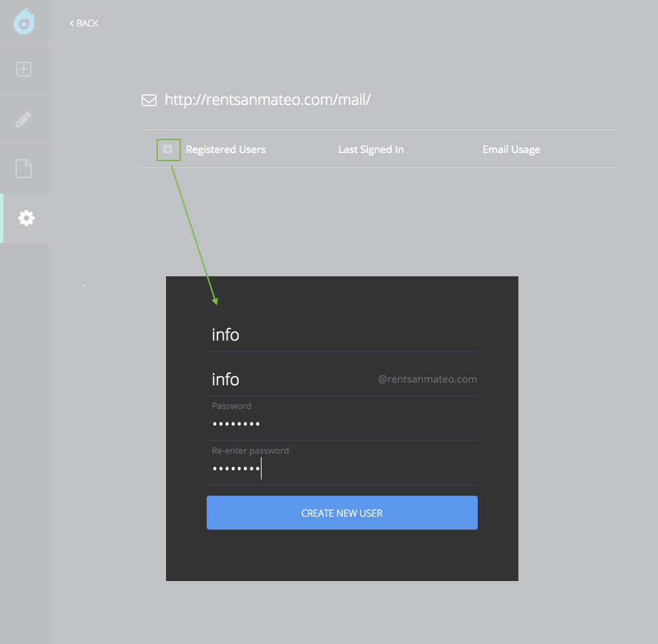Click the flame logo in the sidebar

(24, 22)
